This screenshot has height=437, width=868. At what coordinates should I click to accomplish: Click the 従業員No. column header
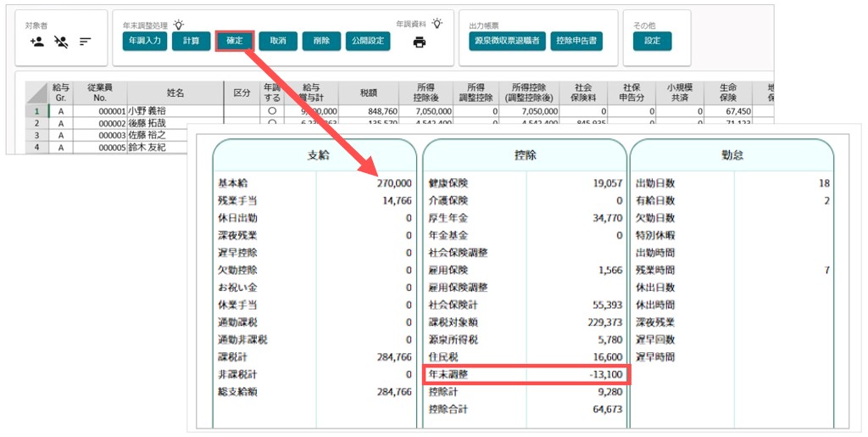[x=100, y=93]
